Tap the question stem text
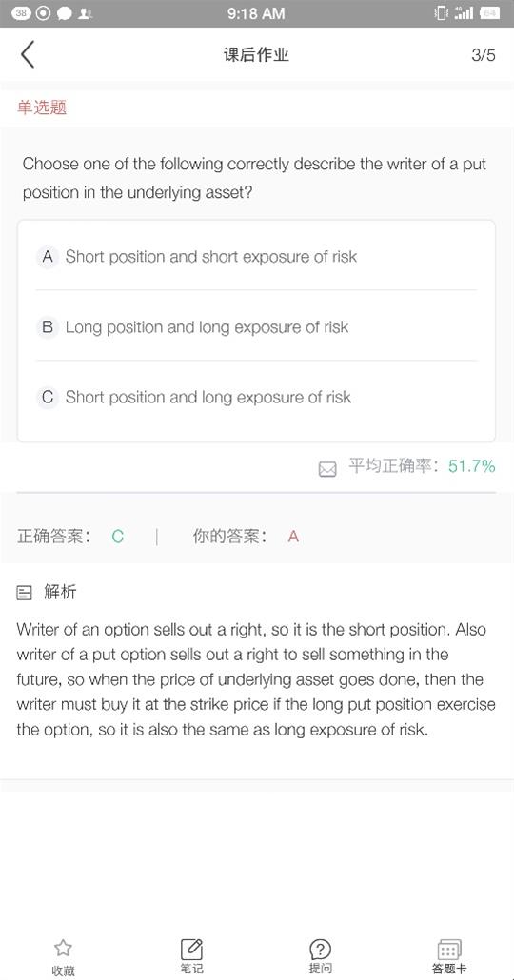Viewport: 514px width, 980px height. click(x=254, y=178)
